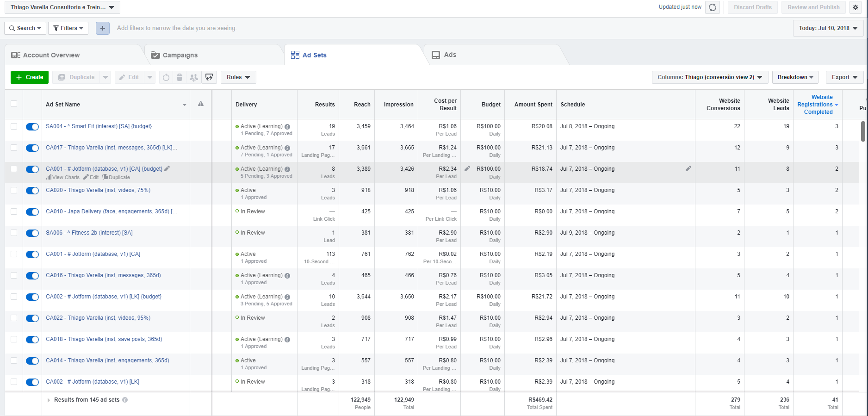Click the export/share arrows icon beside the trash
This screenshot has width=868, height=416.
pyautogui.click(x=209, y=77)
